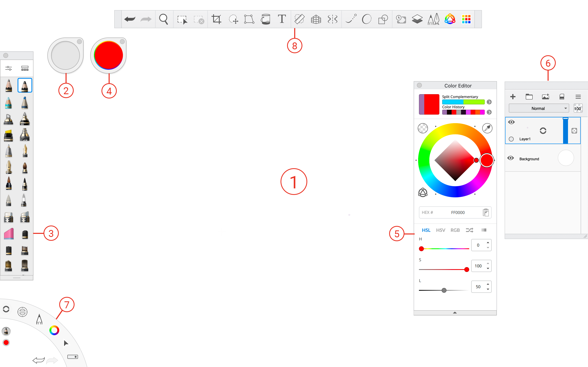This screenshot has height=367, width=588.
Task: Expand the Split Complementary swatches
Action: 489,102
